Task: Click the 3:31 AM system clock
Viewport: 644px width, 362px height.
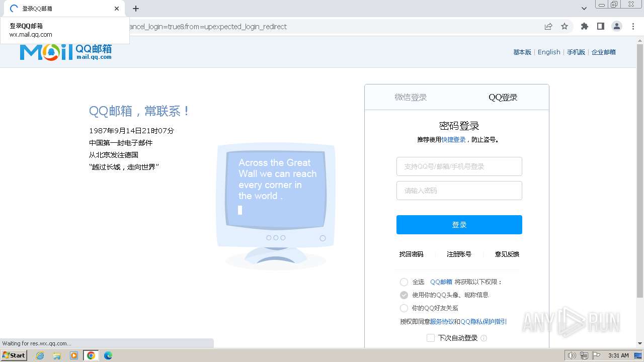Action: click(x=618, y=355)
